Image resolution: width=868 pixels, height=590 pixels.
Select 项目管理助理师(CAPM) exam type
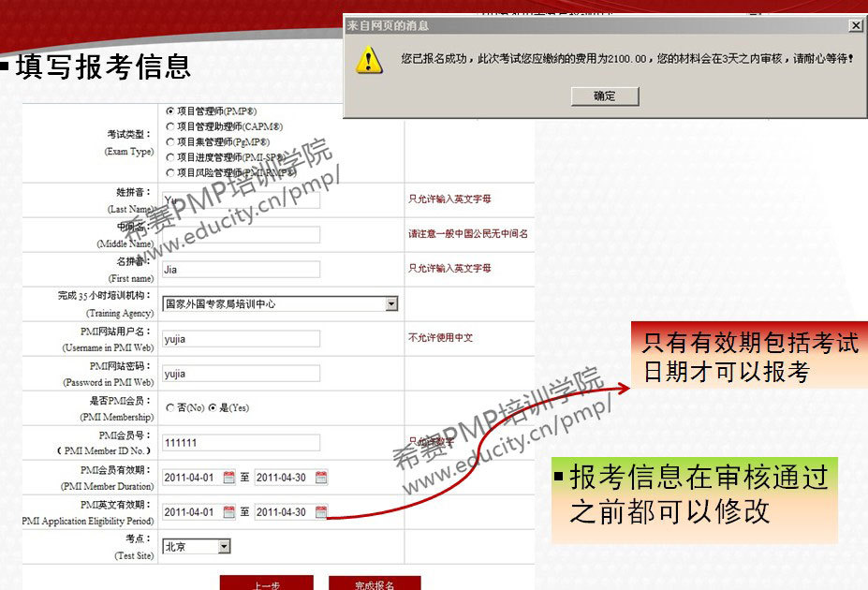pos(170,126)
